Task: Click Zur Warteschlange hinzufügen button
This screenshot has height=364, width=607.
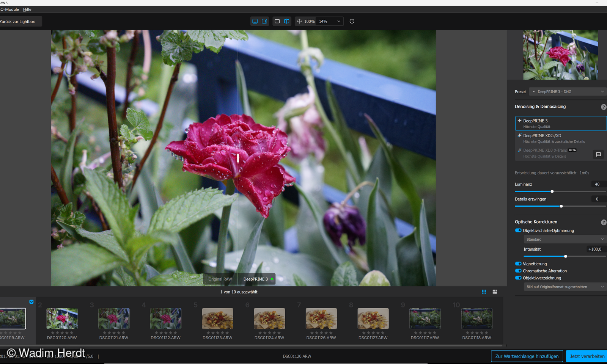Action: (x=527, y=356)
